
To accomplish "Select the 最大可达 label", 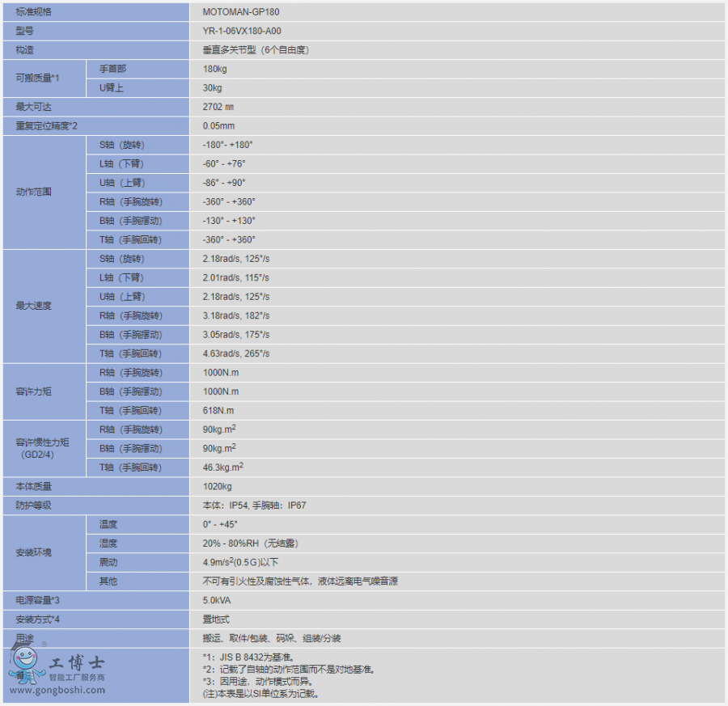I will pos(33,108).
